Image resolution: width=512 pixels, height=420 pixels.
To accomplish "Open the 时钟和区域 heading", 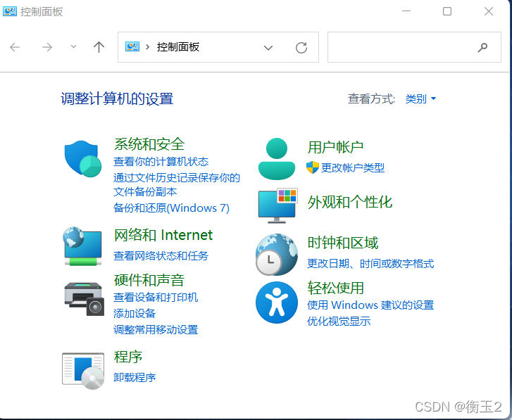I will 342,243.
